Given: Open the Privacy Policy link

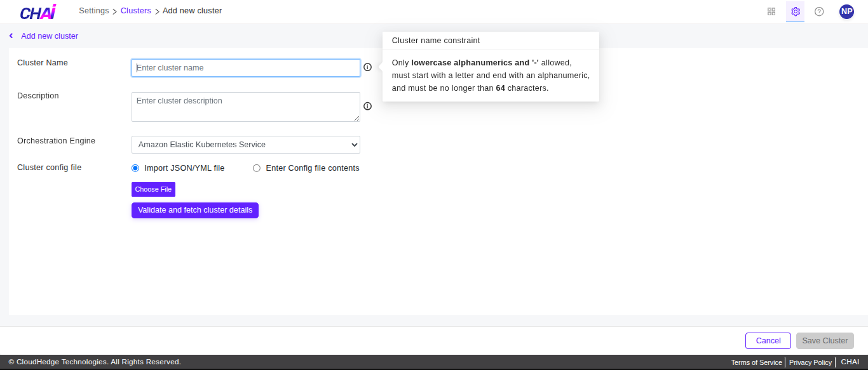Looking at the screenshot, I should pos(810,362).
